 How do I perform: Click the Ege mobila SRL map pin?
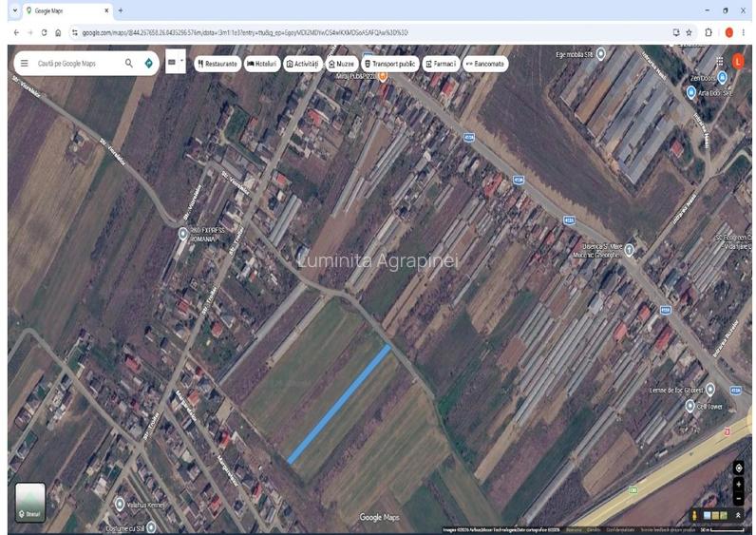point(600,53)
